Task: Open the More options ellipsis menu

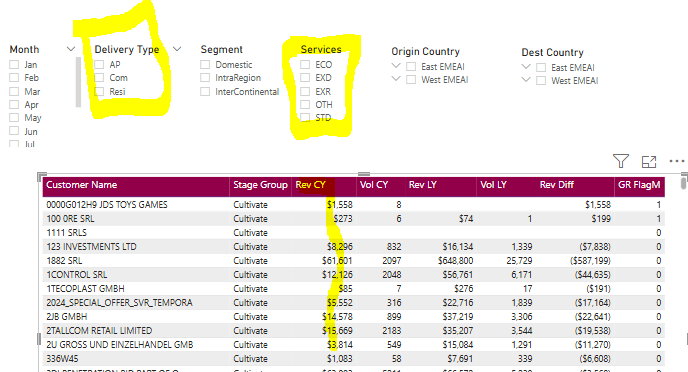Action: pos(677,161)
